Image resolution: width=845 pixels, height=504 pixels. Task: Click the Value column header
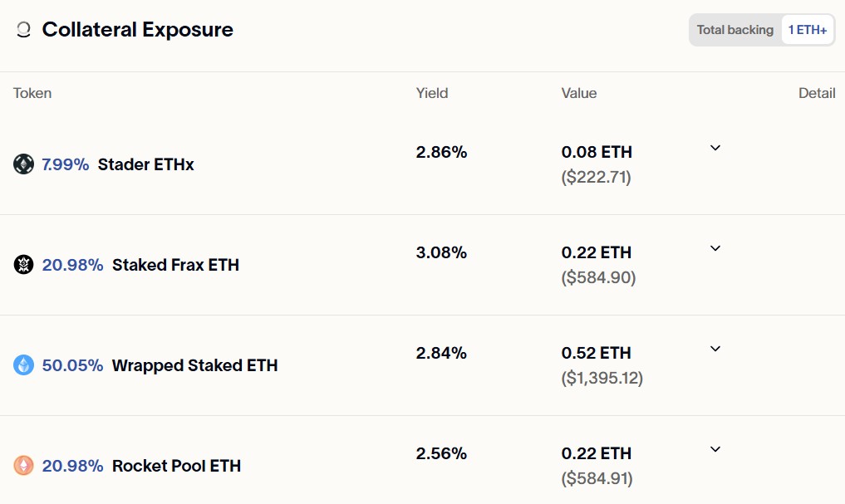pos(579,93)
